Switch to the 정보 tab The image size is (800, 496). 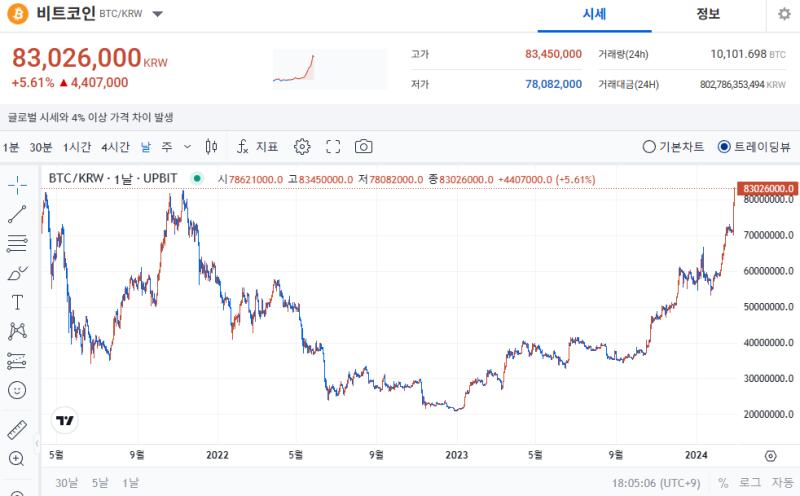click(x=708, y=14)
